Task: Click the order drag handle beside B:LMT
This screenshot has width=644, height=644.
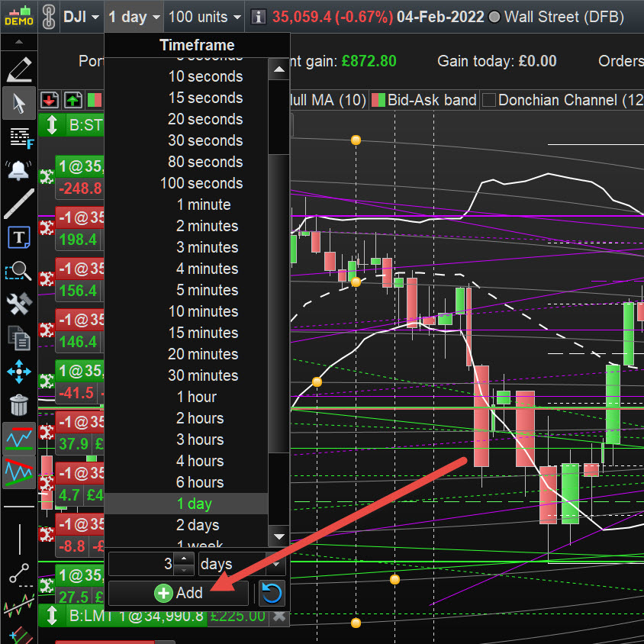Action: point(52,615)
